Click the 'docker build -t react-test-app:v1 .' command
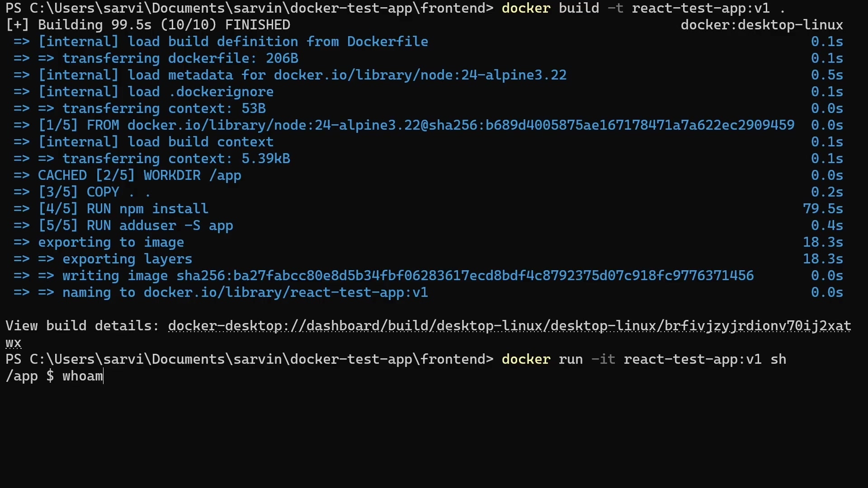 click(643, 8)
